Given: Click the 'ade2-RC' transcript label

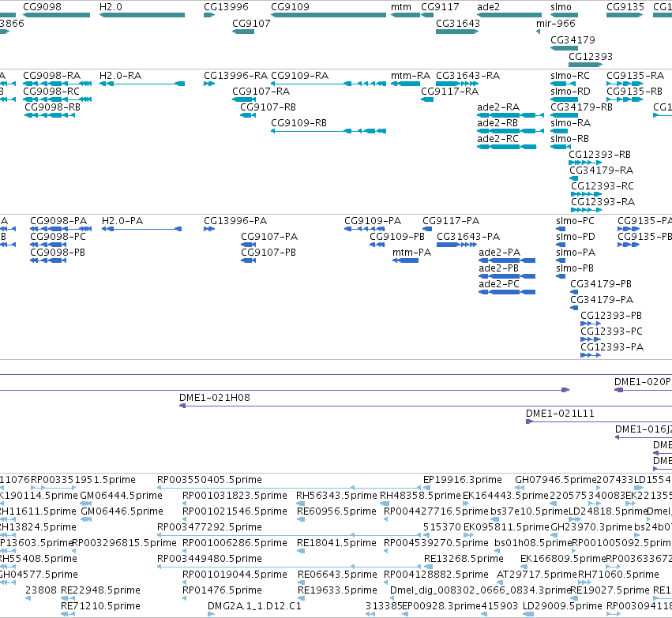Looking at the screenshot, I should [497, 139].
